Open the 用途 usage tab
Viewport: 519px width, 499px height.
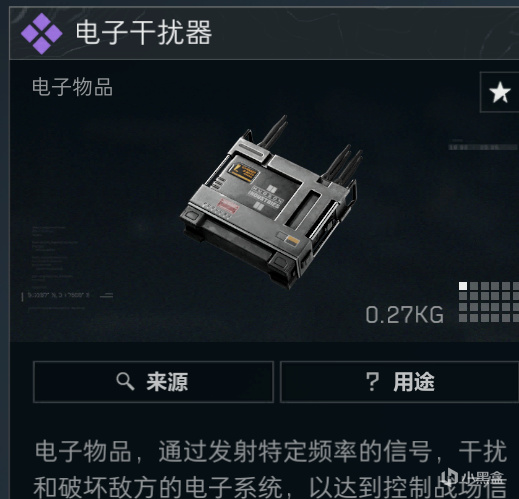tap(400, 382)
